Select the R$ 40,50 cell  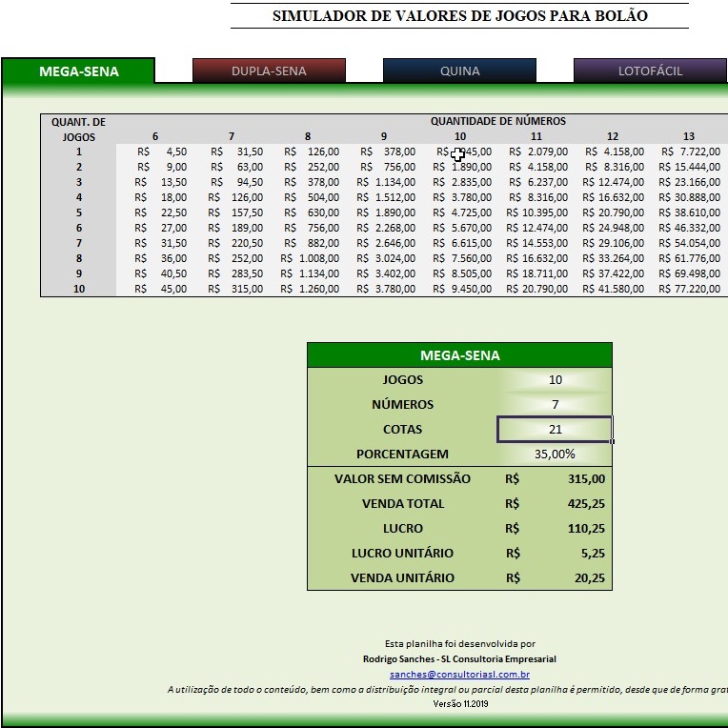click(x=154, y=273)
